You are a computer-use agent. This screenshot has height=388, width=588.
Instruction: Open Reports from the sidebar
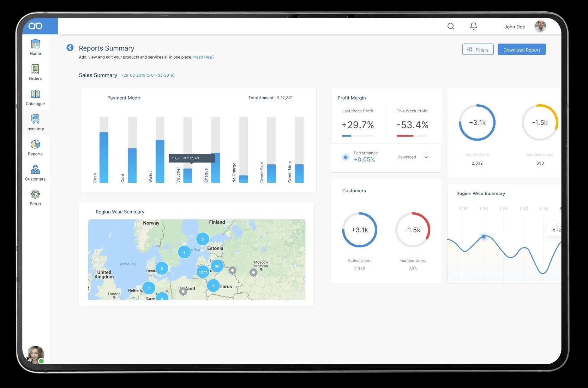[35, 147]
